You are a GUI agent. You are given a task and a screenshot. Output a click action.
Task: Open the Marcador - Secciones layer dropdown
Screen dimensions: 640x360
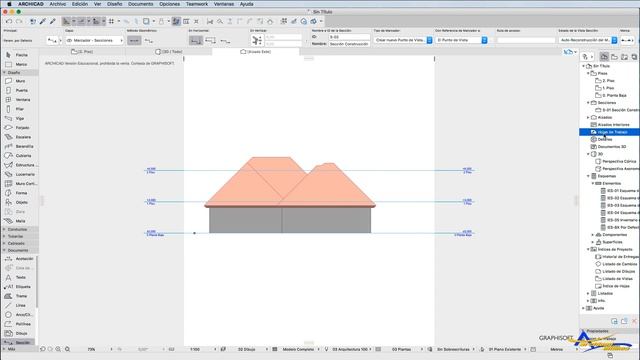94,40
